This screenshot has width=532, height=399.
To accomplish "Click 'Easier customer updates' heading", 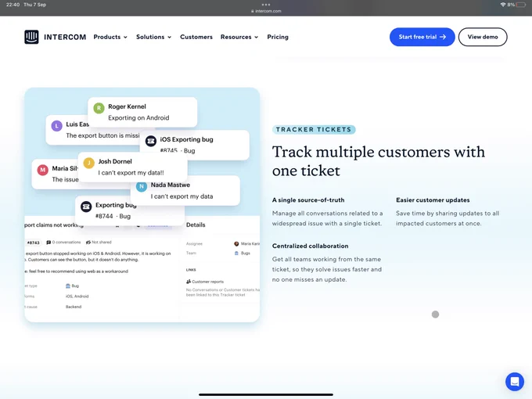I will (x=433, y=200).
